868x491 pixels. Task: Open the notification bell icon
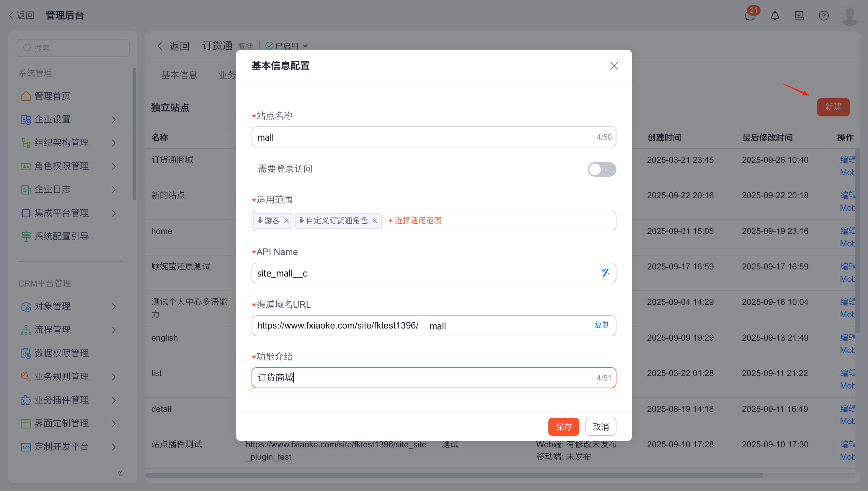click(x=775, y=16)
